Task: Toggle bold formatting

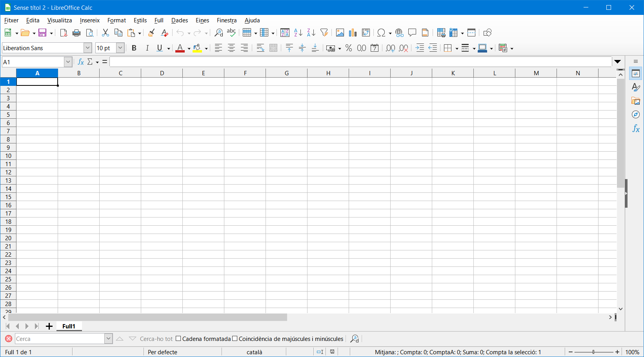Action: pos(134,48)
